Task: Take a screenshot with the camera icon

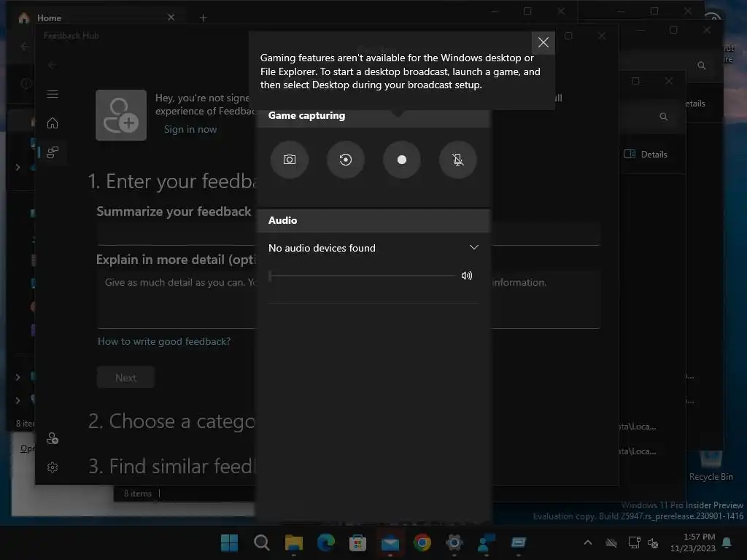Action: [x=289, y=160]
